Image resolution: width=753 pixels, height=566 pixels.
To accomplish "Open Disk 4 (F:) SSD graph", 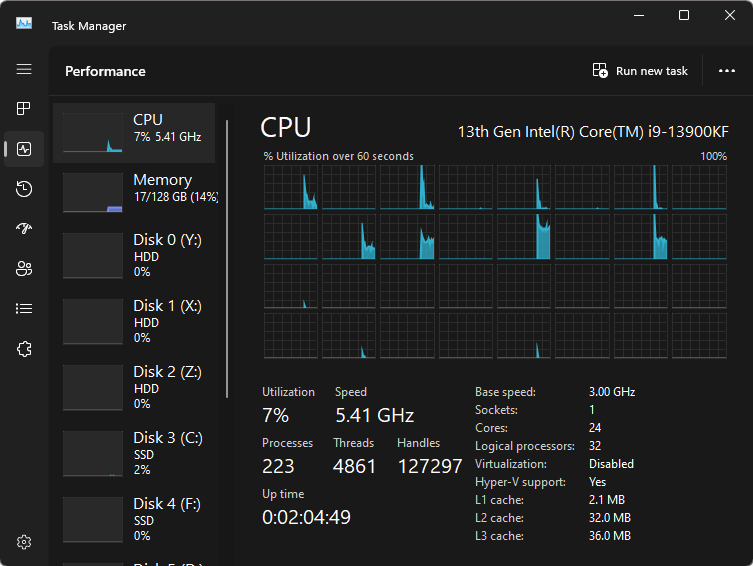I will point(134,520).
